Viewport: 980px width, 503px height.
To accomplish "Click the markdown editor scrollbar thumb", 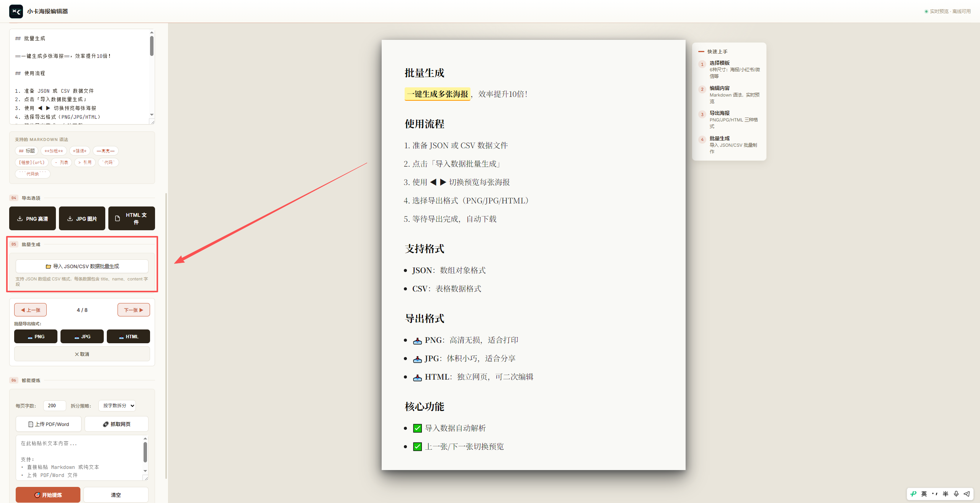I will [152, 46].
